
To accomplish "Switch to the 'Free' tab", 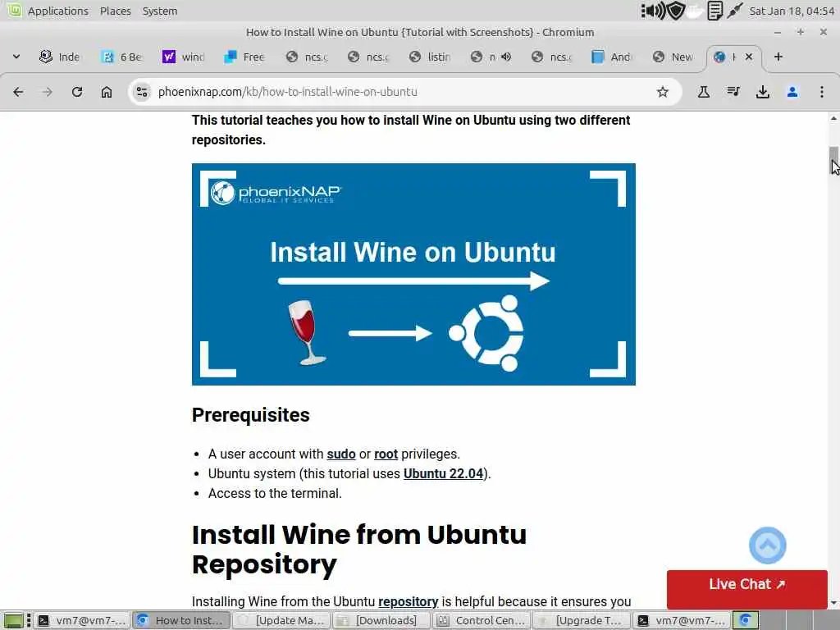I will [x=244, y=57].
